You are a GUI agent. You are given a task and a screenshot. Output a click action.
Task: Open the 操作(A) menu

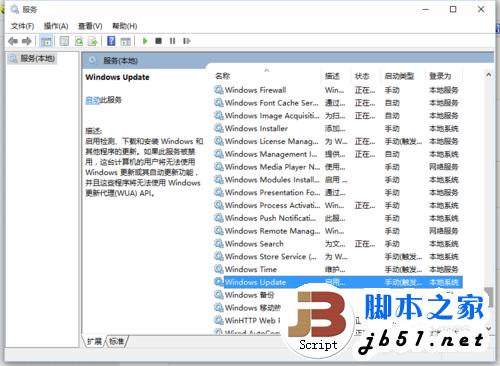pos(56,26)
